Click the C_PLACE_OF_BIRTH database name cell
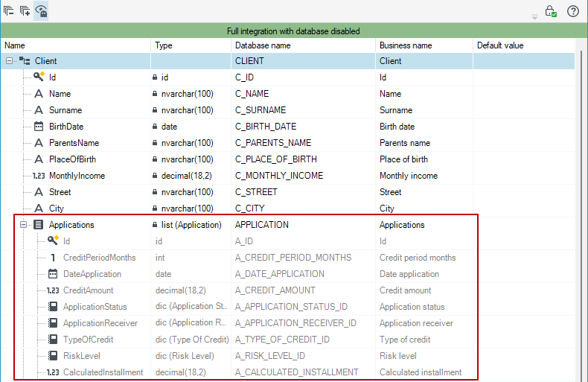 [303, 159]
